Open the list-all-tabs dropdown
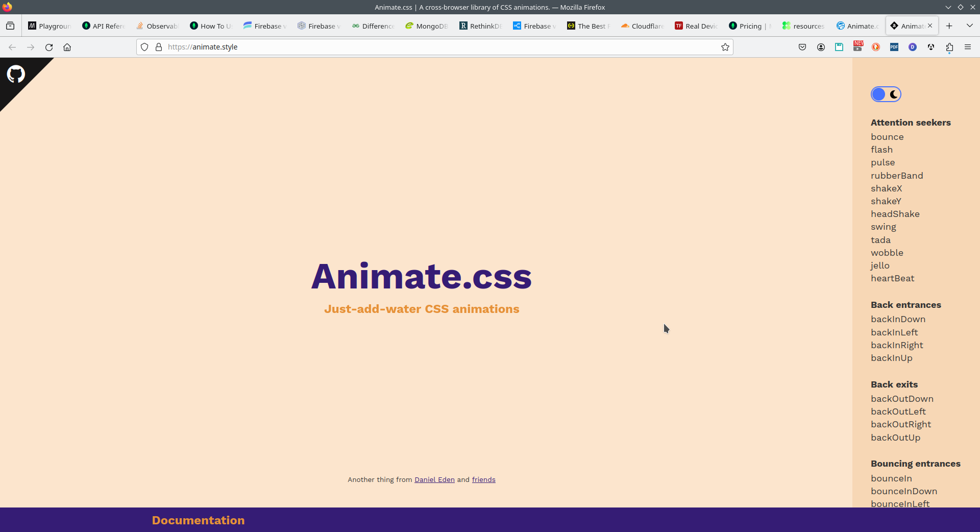 (x=969, y=26)
